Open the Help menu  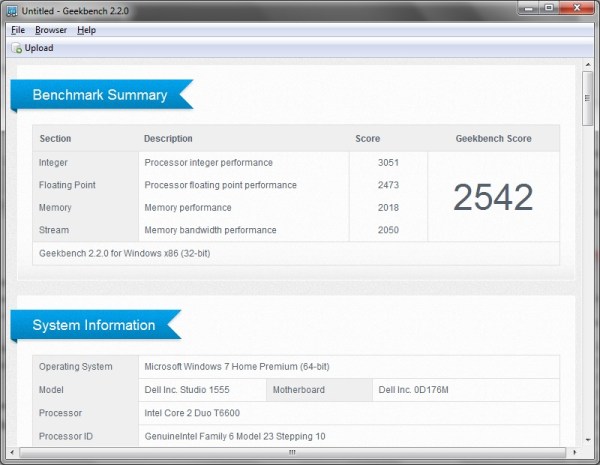click(87, 30)
